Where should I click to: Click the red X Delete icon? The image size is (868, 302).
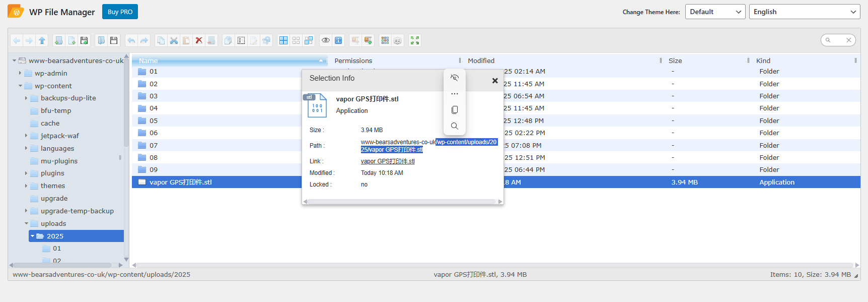(x=199, y=40)
